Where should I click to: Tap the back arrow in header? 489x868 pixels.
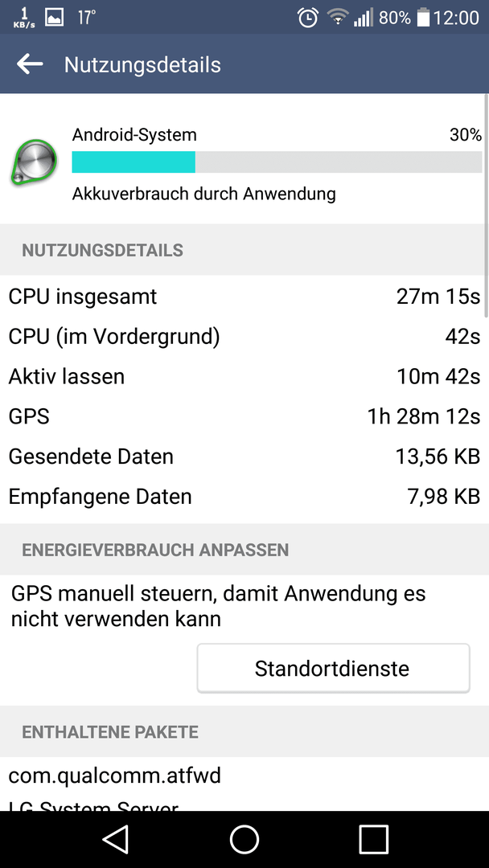30,64
